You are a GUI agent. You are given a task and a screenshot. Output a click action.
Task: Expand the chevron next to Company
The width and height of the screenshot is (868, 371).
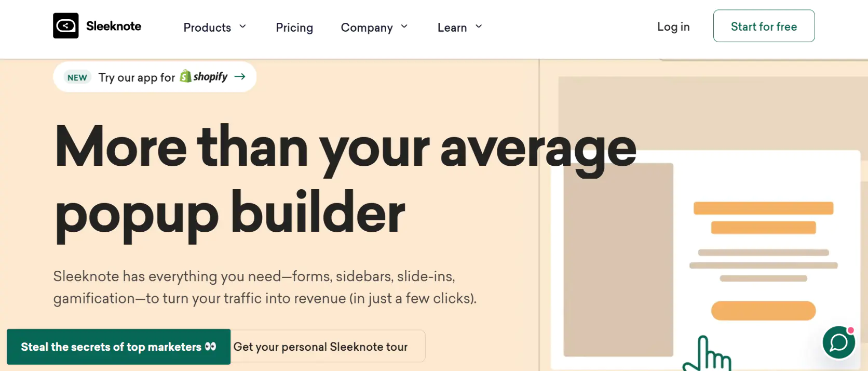point(404,27)
